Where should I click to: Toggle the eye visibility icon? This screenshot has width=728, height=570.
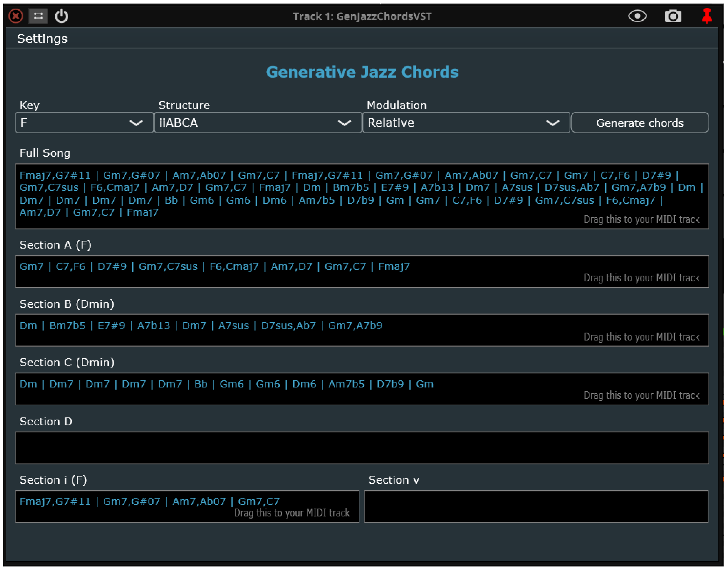[637, 16]
